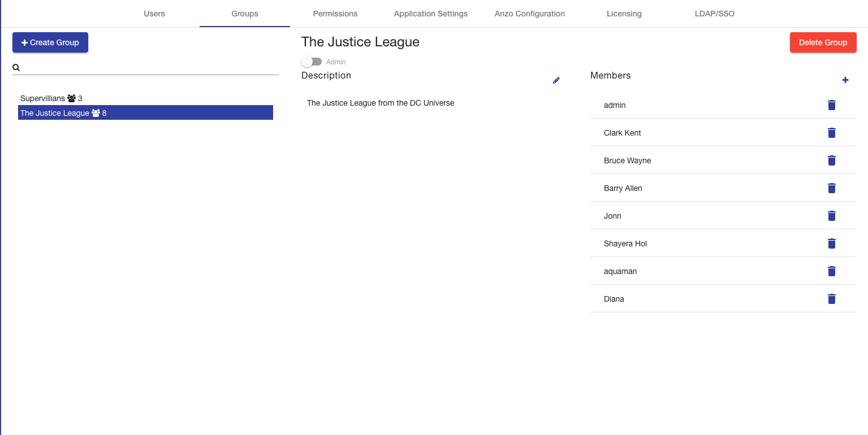The width and height of the screenshot is (868, 435).
Task: Click member name Clark Kent
Action: click(x=623, y=133)
